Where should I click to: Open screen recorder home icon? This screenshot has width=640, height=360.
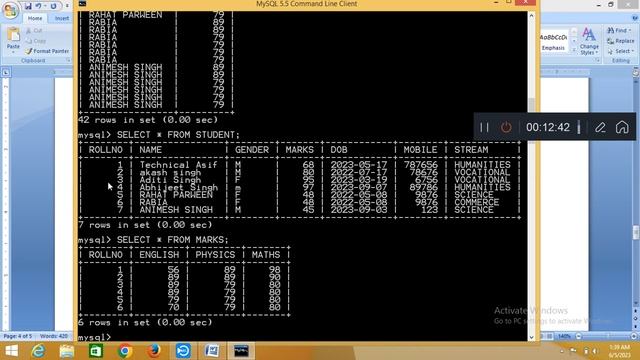pos(622,127)
